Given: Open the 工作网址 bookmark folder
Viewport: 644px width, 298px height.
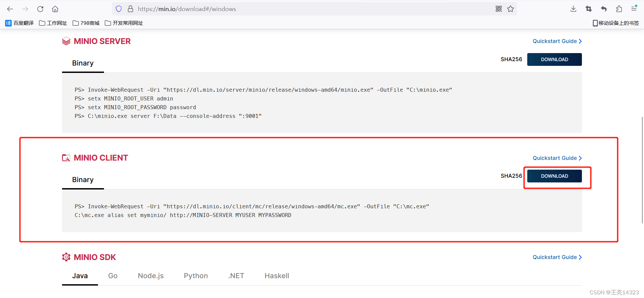Looking at the screenshot, I should coord(53,23).
